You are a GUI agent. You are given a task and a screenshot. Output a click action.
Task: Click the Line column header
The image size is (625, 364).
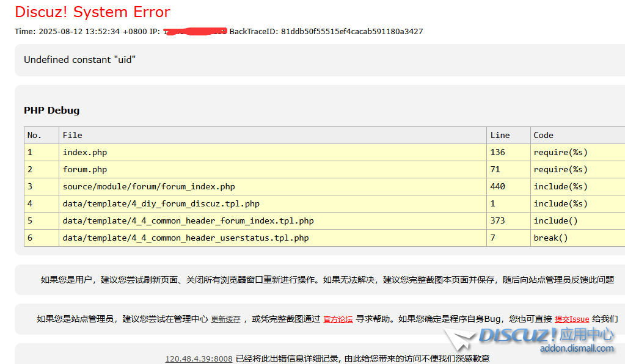pos(500,135)
